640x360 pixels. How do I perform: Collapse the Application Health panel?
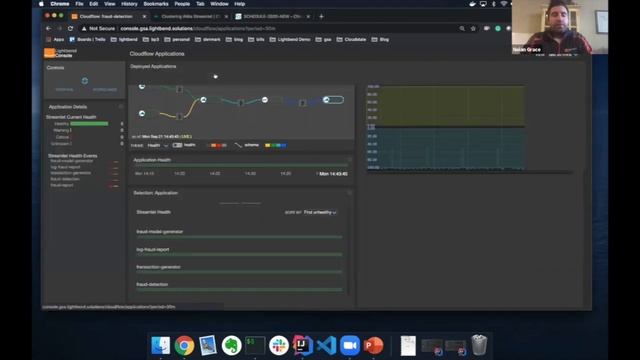(349, 160)
